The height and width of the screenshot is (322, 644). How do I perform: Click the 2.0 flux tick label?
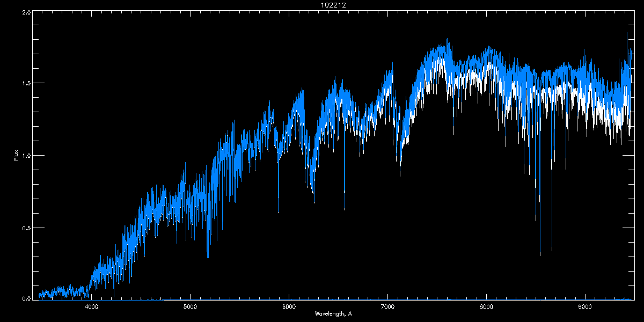(x=26, y=12)
